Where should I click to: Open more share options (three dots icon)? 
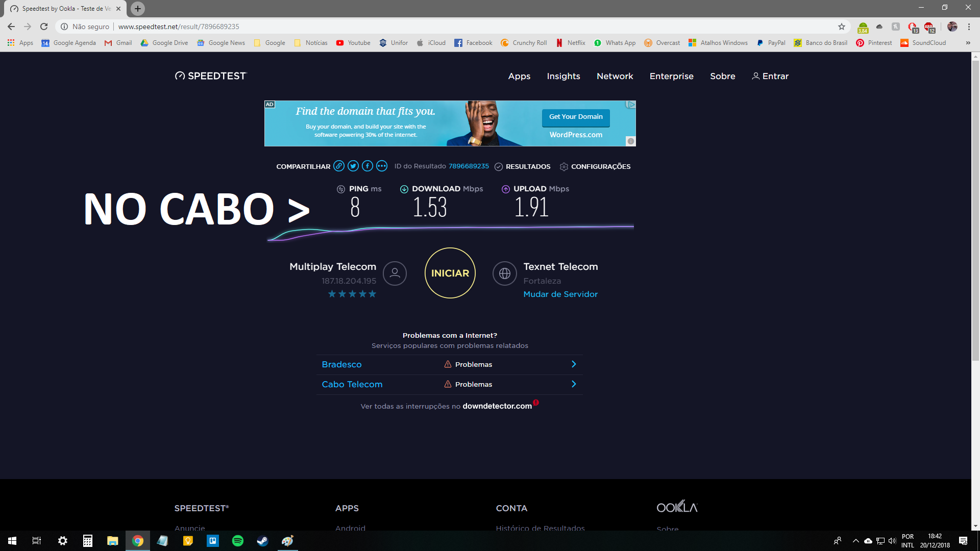(x=382, y=166)
